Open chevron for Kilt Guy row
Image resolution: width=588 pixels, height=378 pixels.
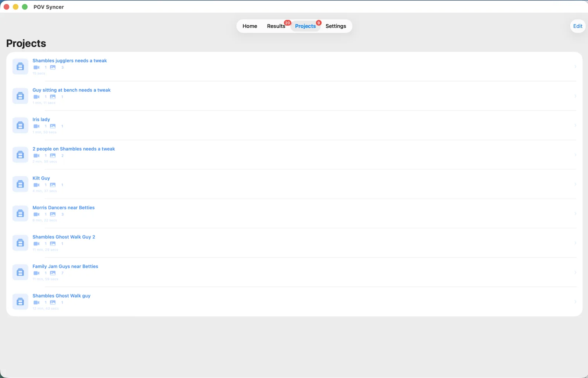(x=575, y=184)
